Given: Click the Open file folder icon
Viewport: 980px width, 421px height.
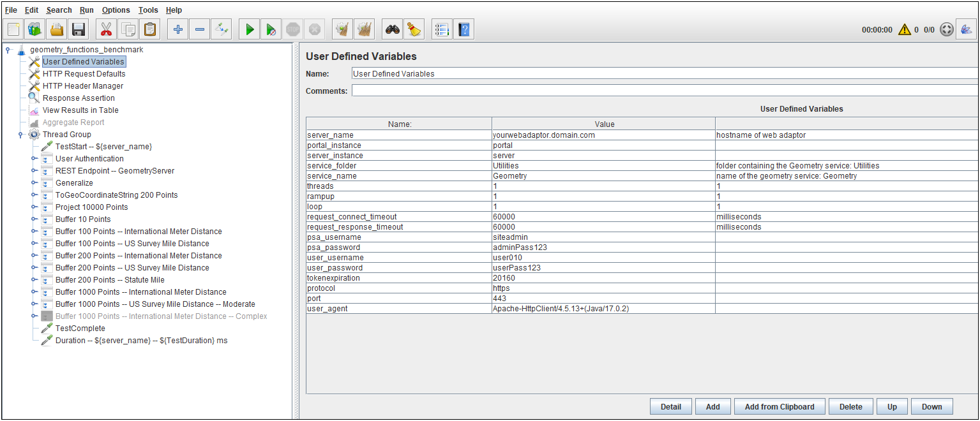Looking at the screenshot, I should pyautogui.click(x=57, y=29).
